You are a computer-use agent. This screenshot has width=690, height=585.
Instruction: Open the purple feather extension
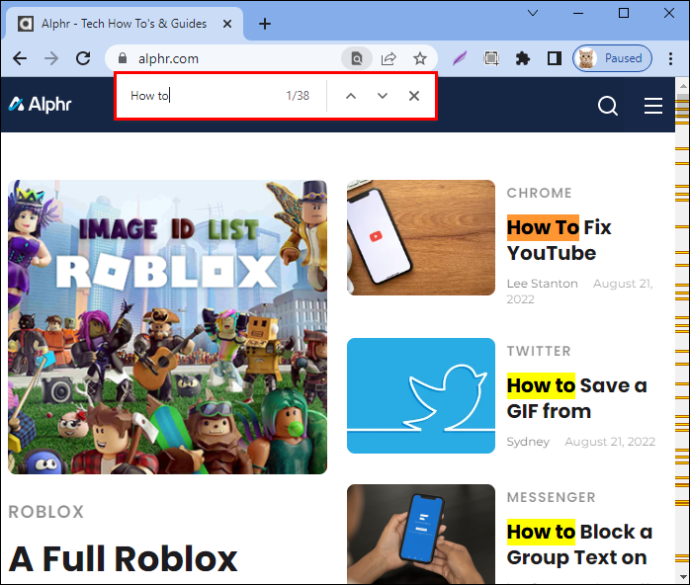(x=460, y=58)
